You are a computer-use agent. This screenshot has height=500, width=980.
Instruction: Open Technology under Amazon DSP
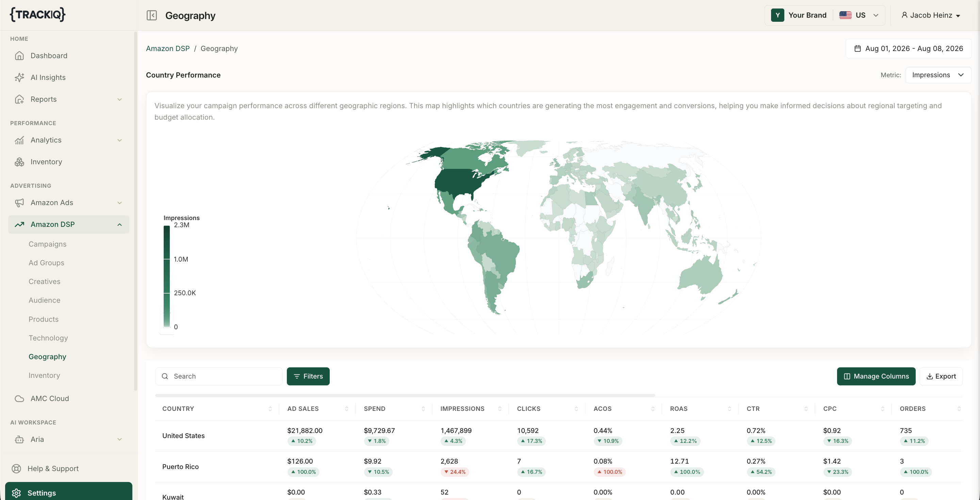click(48, 338)
